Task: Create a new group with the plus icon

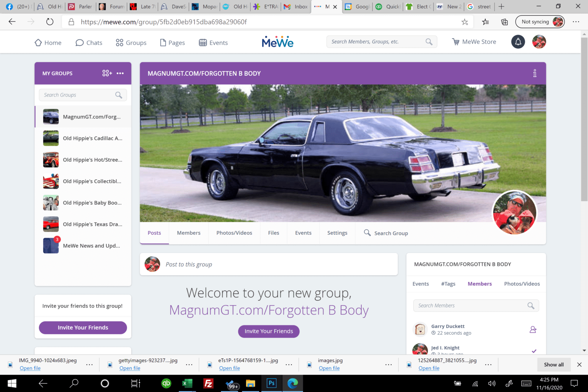Action: point(107,73)
